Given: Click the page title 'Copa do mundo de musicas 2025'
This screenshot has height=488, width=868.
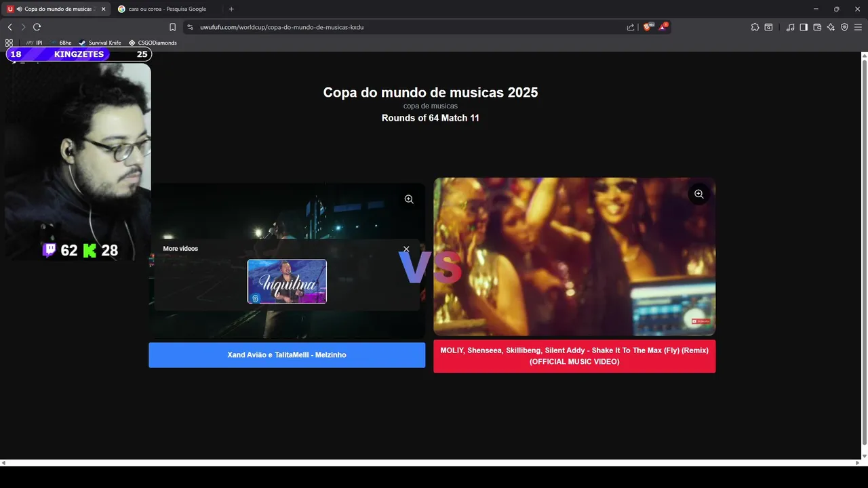Looking at the screenshot, I should pyautogui.click(x=431, y=93).
